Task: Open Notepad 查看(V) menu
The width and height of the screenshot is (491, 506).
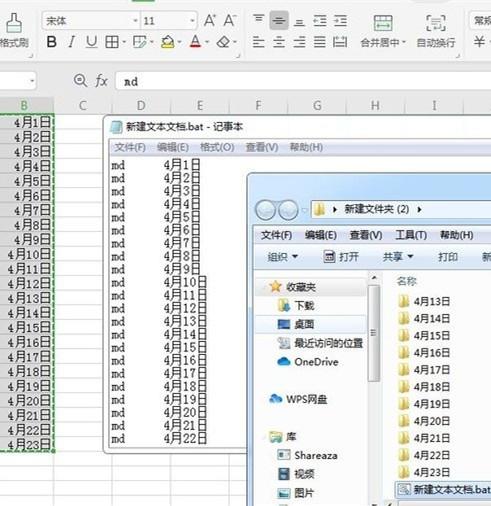Action: 262,147
